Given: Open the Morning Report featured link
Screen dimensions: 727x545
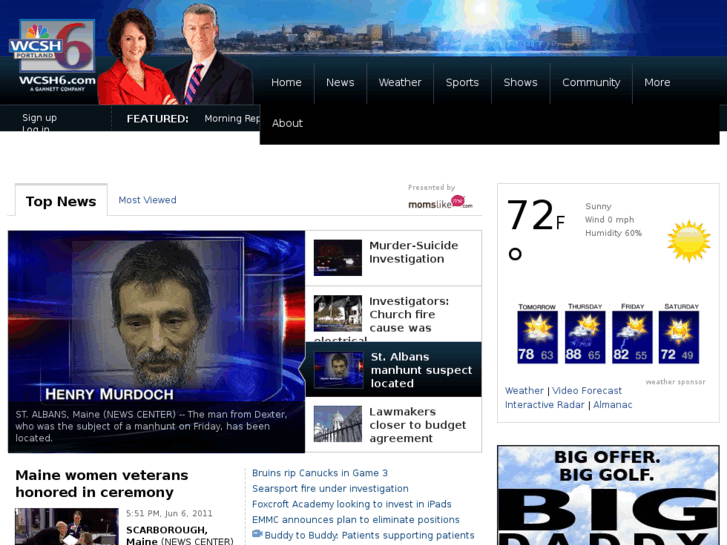Looking at the screenshot, I should (232, 119).
